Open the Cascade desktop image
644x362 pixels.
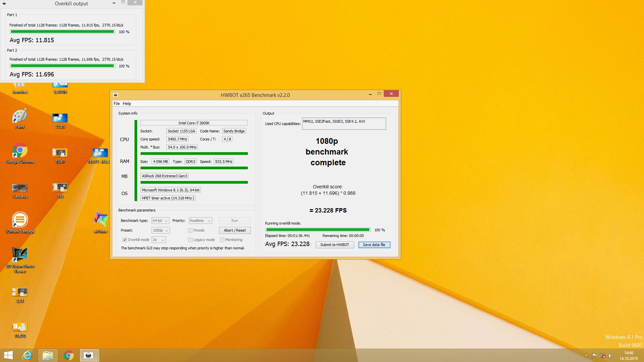[20, 191]
